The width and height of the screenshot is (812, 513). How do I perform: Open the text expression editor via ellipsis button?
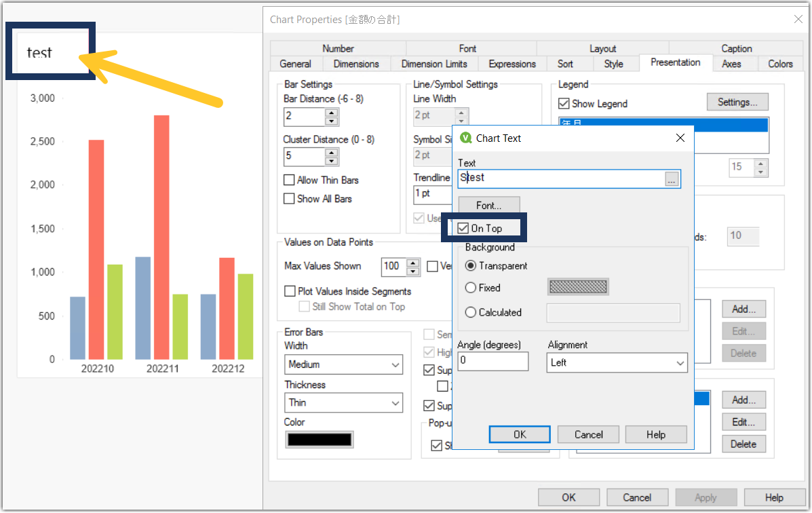click(672, 178)
